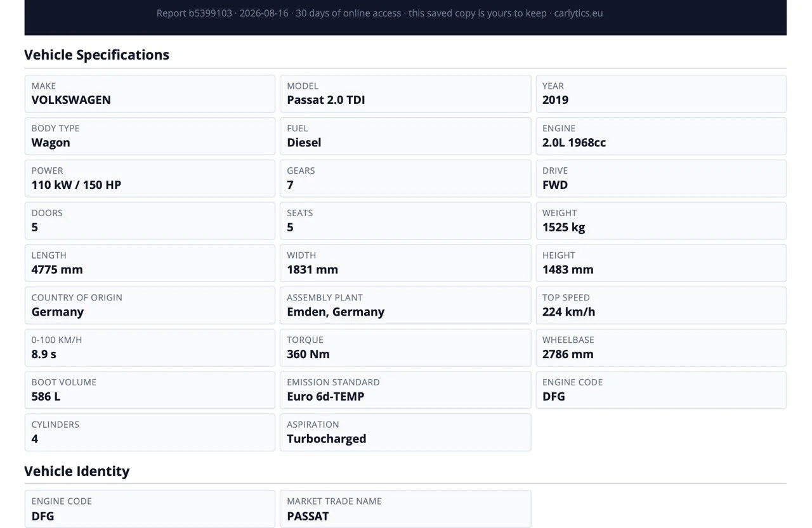812x528 pixels.
Task: Click the DOORS value "5"
Action: pyautogui.click(x=35, y=227)
